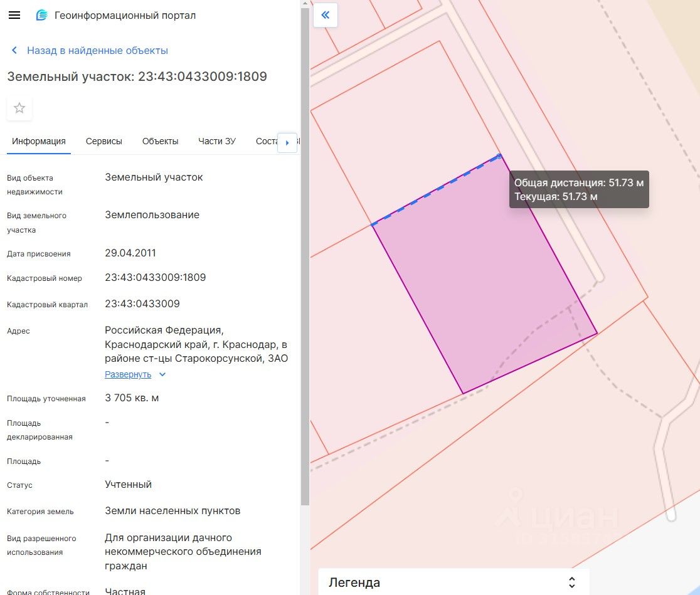Image resolution: width=700 pixels, height=595 pixels.
Task: Open the hamburger main menu
Action: 14,15
